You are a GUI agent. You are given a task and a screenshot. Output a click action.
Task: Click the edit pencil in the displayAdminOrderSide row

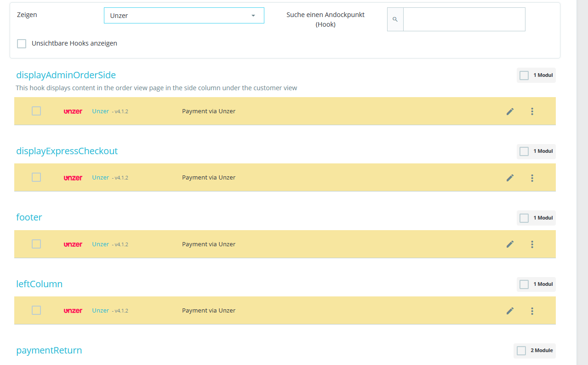(x=510, y=111)
